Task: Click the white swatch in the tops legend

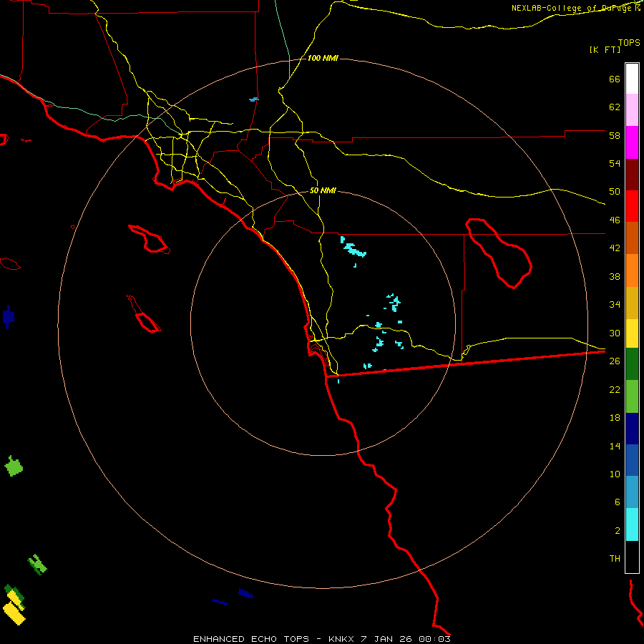Action: 632,79
